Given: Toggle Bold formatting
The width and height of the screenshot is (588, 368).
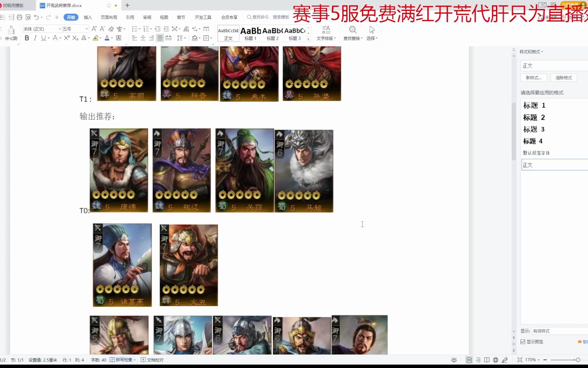Looking at the screenshot, I should click(x=27, y=38).
